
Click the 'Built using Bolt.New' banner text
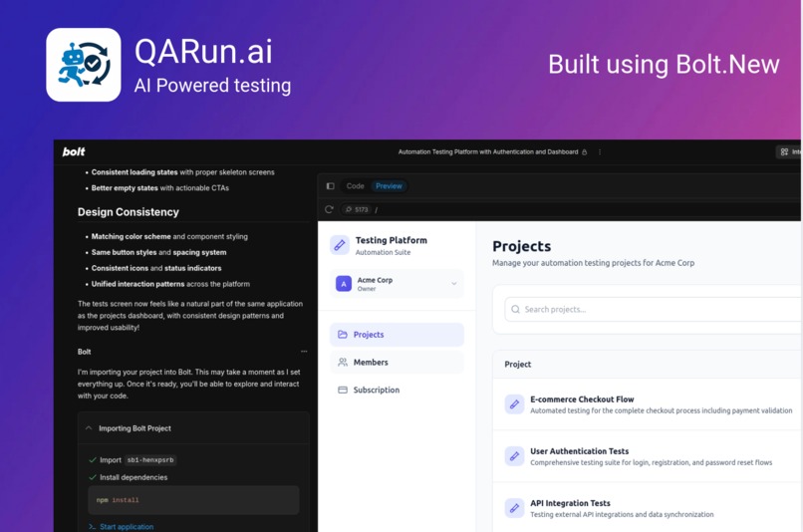(x=664, y=65)
